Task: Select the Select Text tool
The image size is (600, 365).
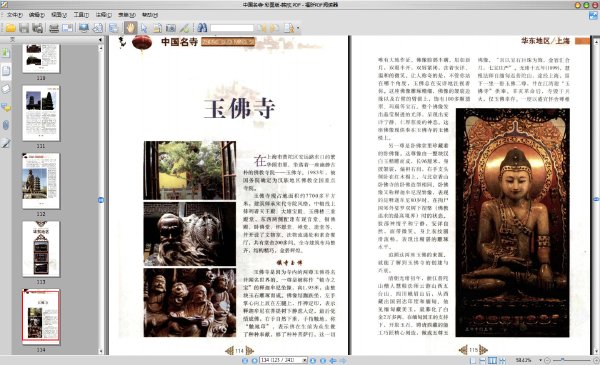Action: (157, 28)
